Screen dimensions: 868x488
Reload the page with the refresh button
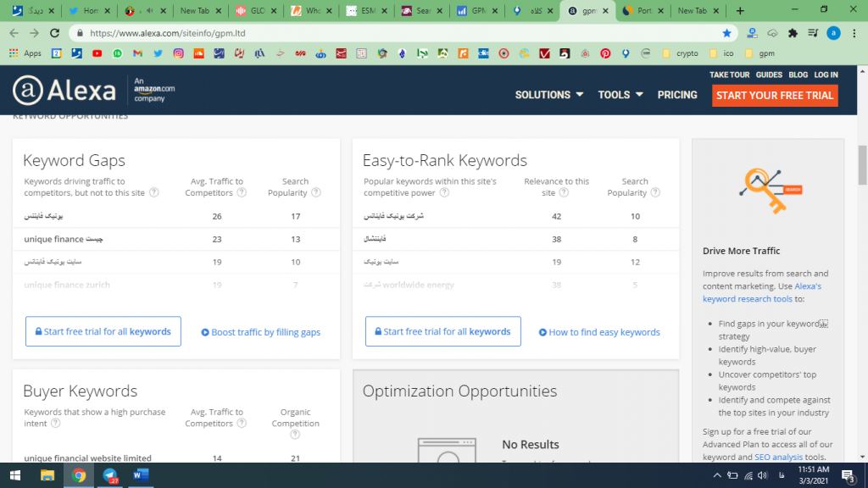click(x=55, y=33)
